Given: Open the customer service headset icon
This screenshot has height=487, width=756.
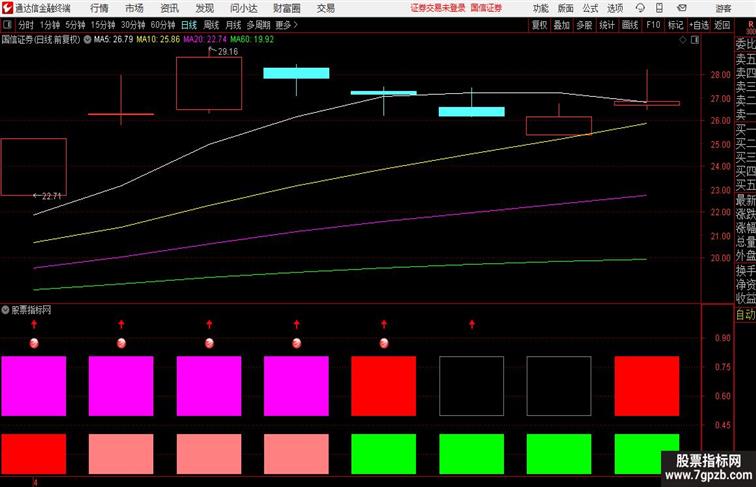Looking at the screenshot, I should pyautogui.click(x=640, y=8).
